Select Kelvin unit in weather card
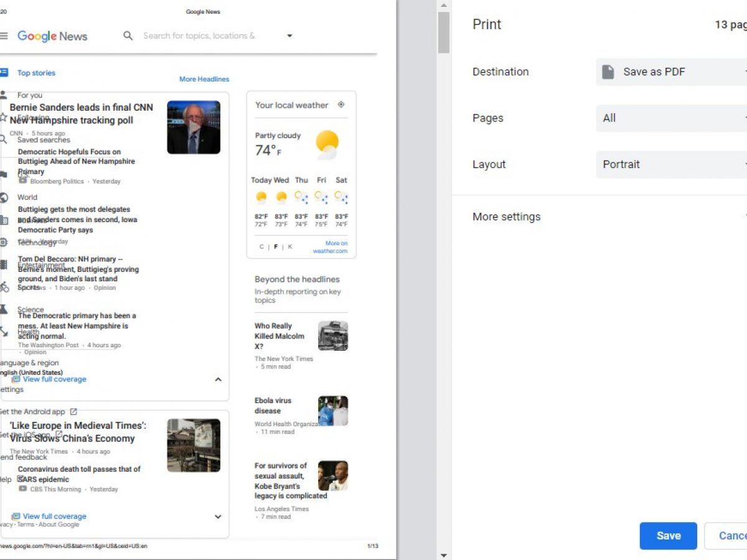 point(289,247)
